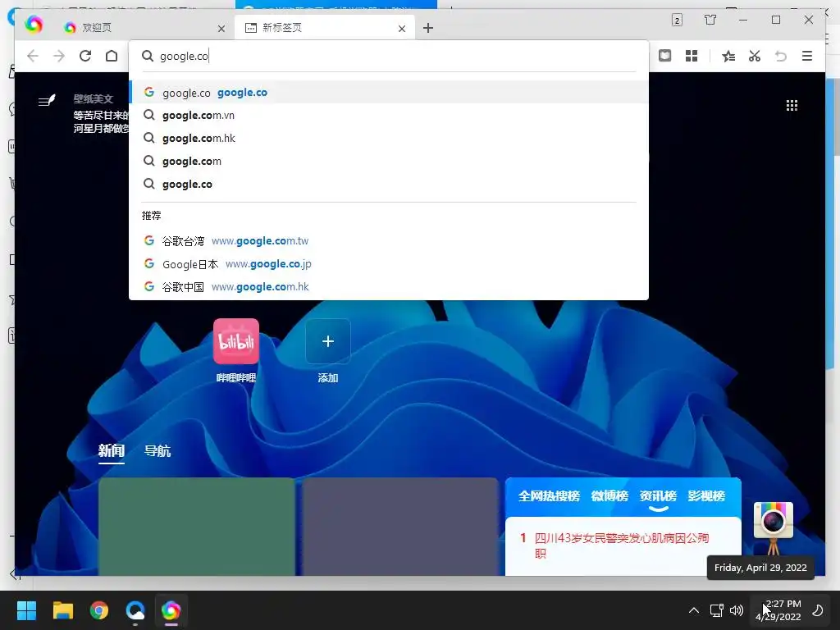Open the favorites star list icon

click(728, 56)
